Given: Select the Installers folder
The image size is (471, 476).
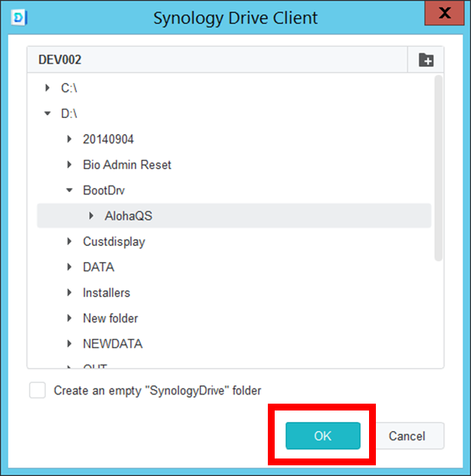Looking at the screenshot, I should [x=107, y=292].
